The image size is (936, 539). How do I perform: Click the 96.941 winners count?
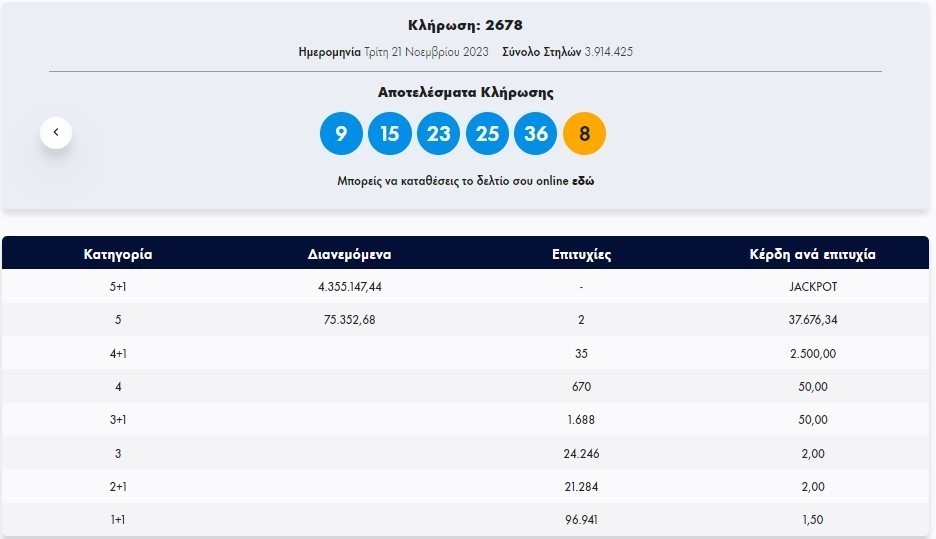581,520
